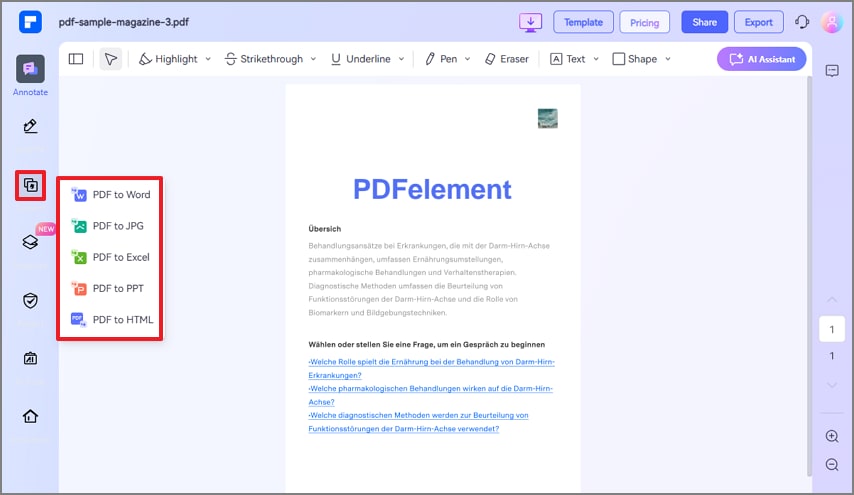Screen dimensions: 854x495
Task: Expand Strikethrough options dropdown arrow
Action: coord(313,59)
